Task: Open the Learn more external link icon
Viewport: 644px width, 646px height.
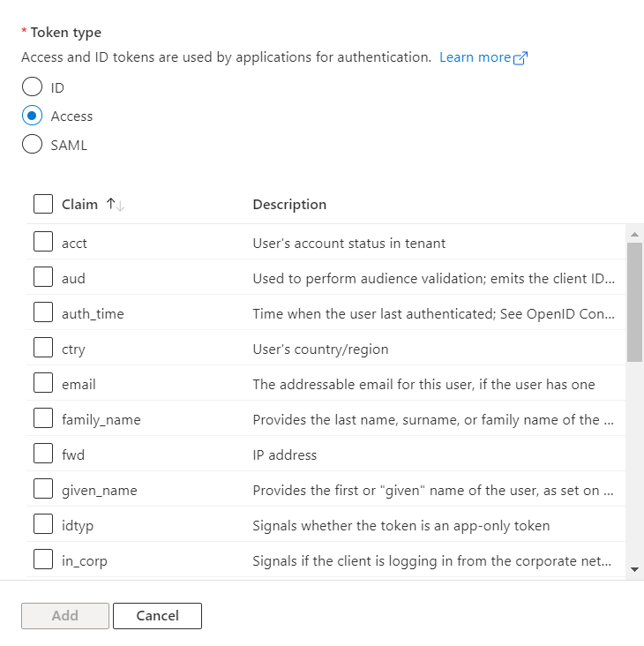Action: pyautogui.click(x=520, y=58)
